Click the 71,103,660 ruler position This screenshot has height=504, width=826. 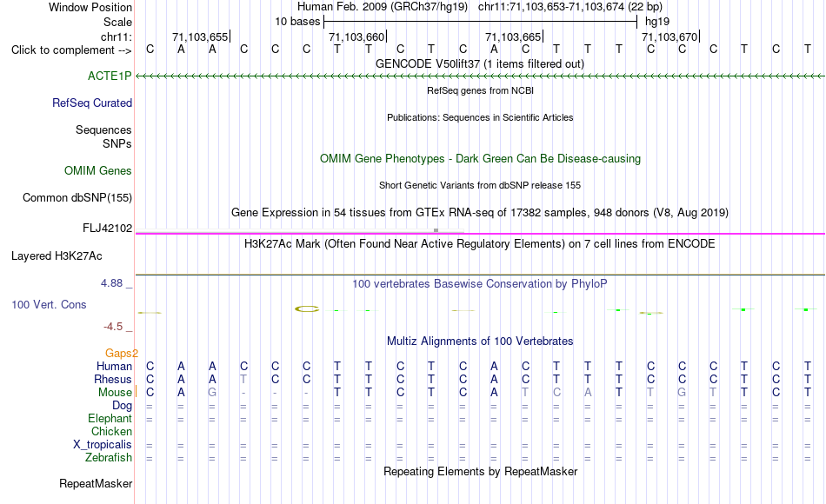(x=357, y=36)
